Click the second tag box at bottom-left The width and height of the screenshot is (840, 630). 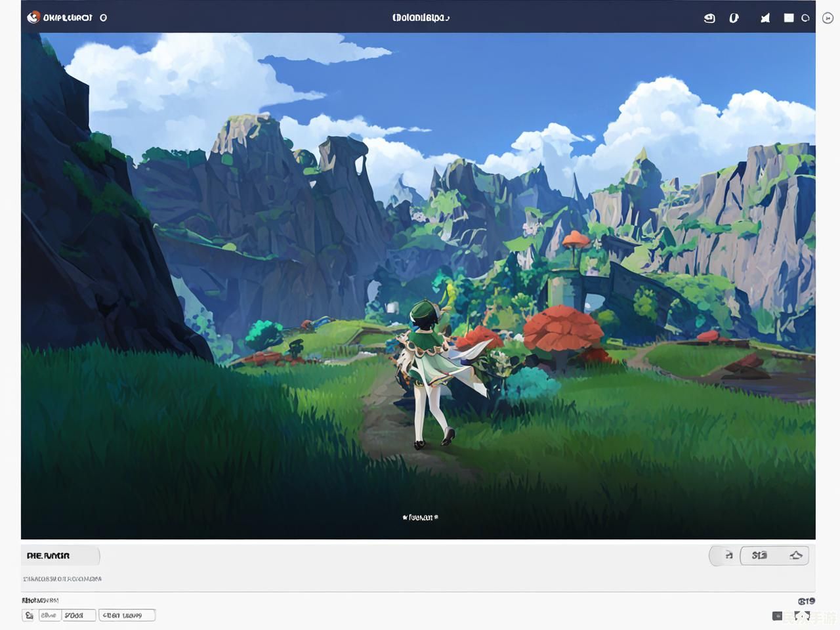coord(78,615)
